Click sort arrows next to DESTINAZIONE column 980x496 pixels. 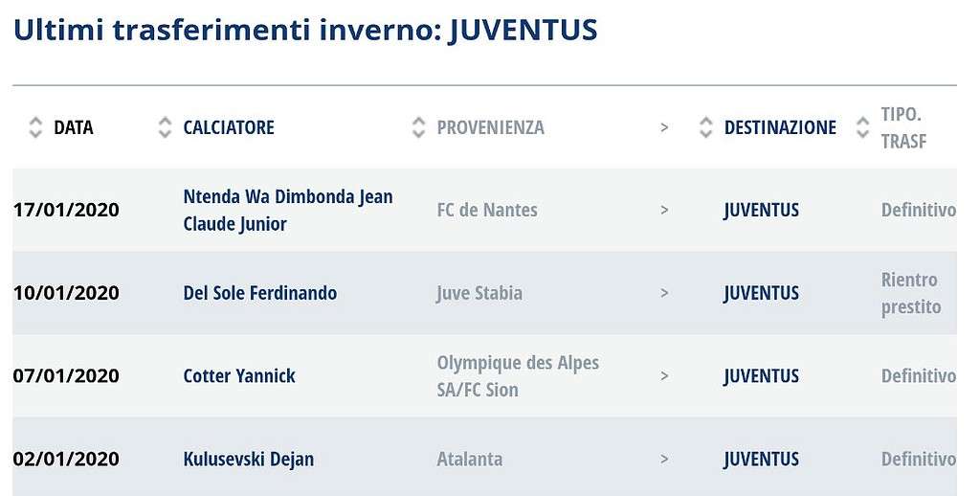point(705,127)
